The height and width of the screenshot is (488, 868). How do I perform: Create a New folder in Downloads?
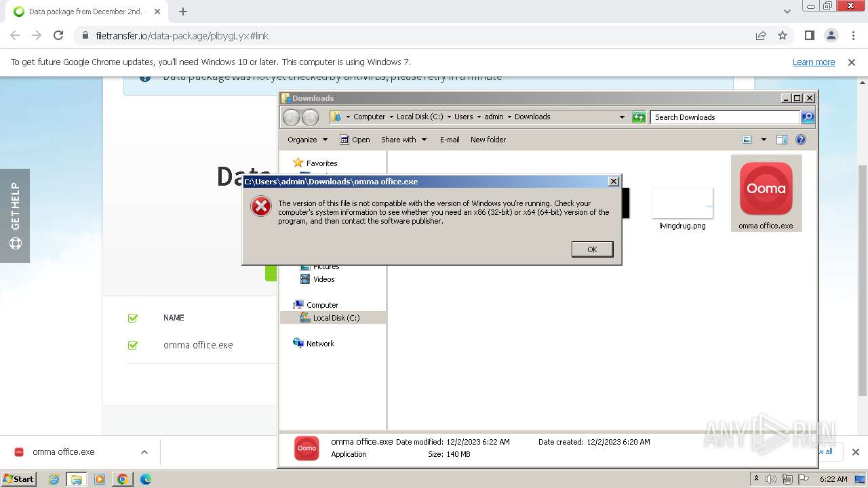click(x=488, y=140)
